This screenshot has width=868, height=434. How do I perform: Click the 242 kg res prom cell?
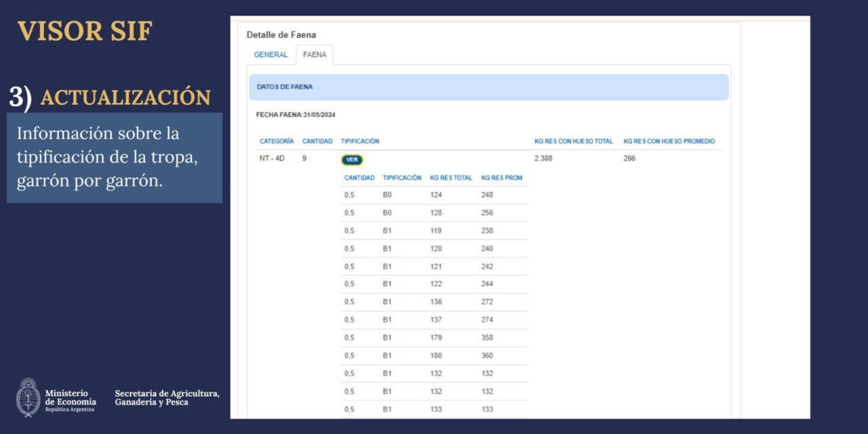(487, 267)
